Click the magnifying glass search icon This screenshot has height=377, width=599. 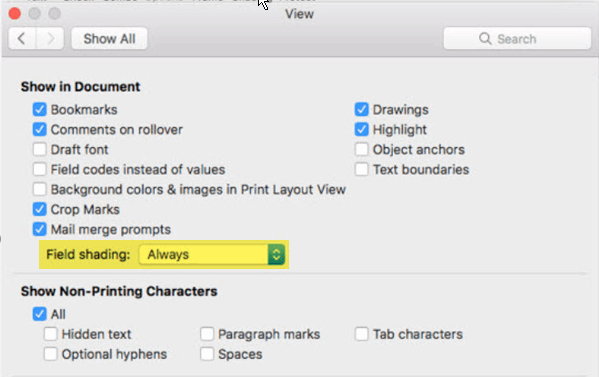pos(485,39)
